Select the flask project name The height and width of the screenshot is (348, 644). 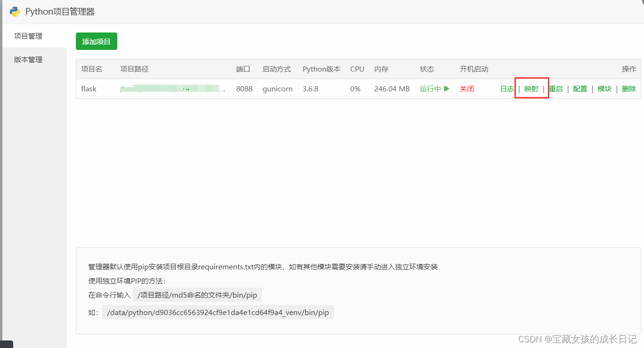point(90,89)
